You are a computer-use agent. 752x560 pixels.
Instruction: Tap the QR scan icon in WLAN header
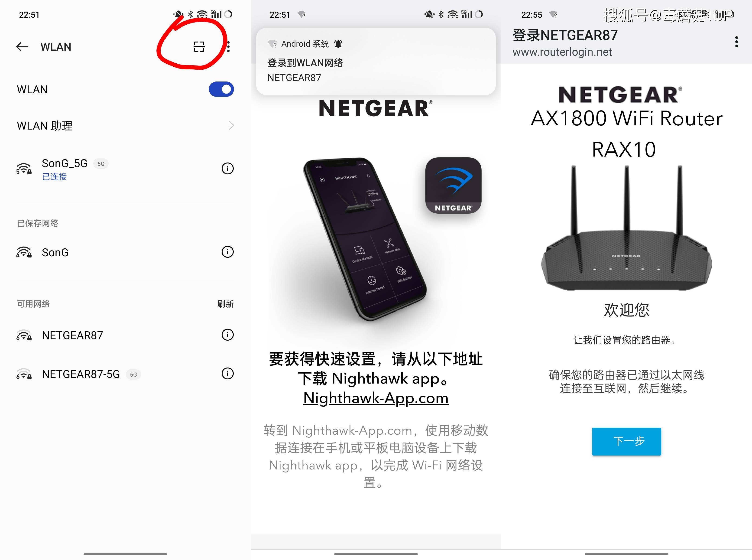coord(199,47)
